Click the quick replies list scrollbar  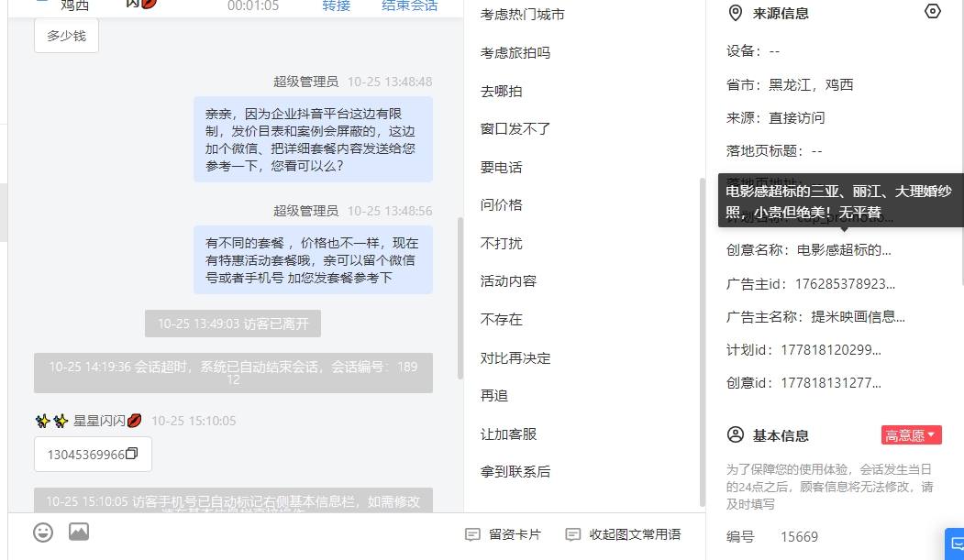703,342
